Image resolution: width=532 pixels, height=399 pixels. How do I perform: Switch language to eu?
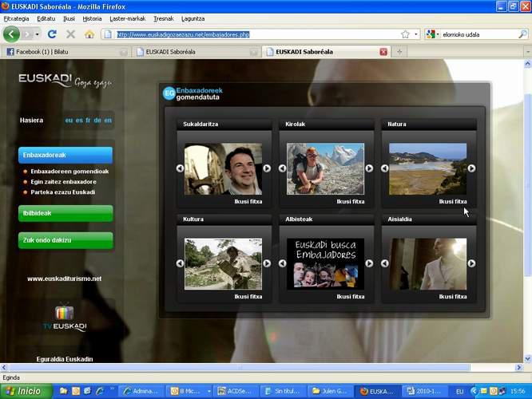(x=69, y=120)
